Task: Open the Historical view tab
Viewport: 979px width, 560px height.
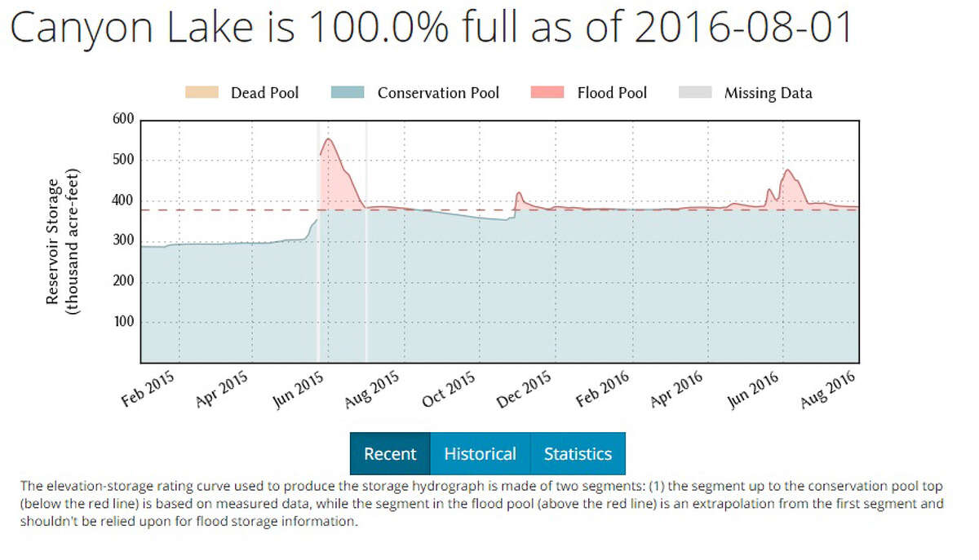Action: pos(480,453)
